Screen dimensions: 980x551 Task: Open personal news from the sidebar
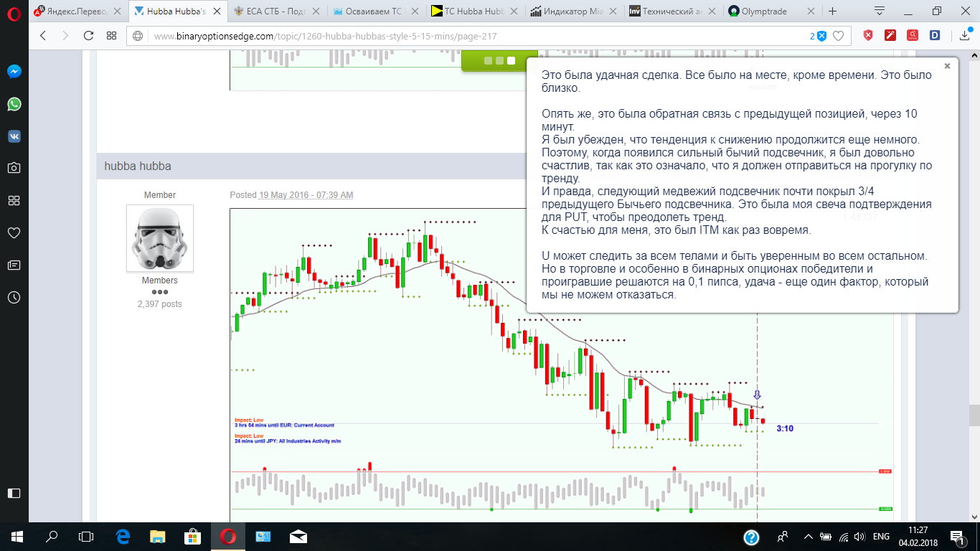coord(14,265)
